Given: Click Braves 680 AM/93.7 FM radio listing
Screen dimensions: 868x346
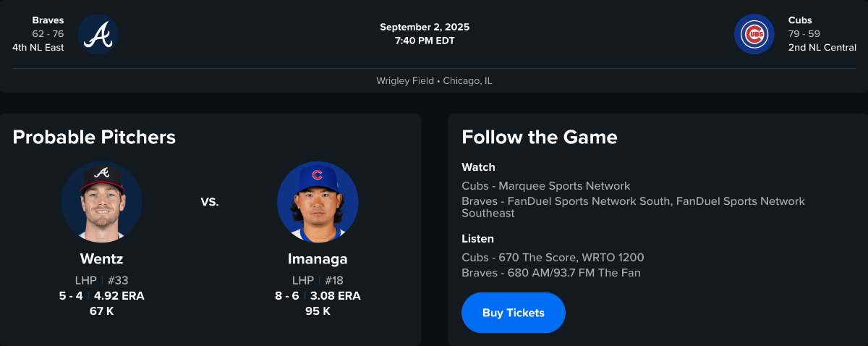Looking at the screenshot, I should coord(551,273).
